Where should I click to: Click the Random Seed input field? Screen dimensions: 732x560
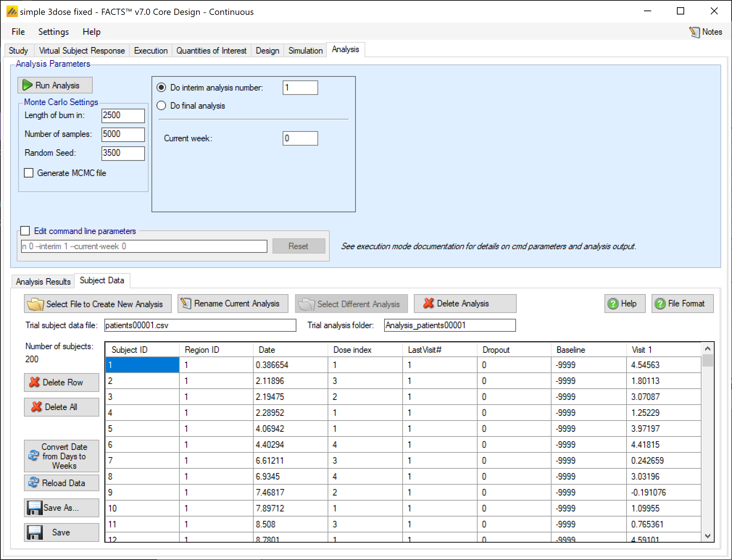coord(123,153)
